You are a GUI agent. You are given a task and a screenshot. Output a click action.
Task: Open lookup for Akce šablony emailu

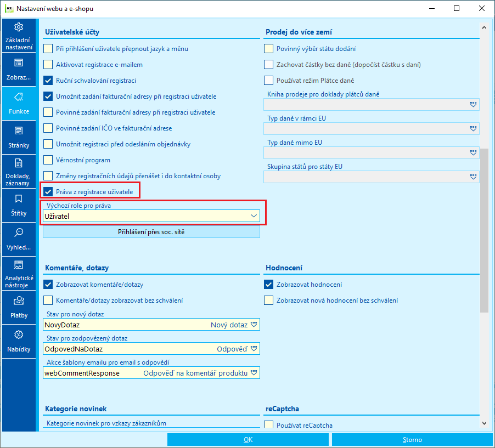(x=254, y=373)
